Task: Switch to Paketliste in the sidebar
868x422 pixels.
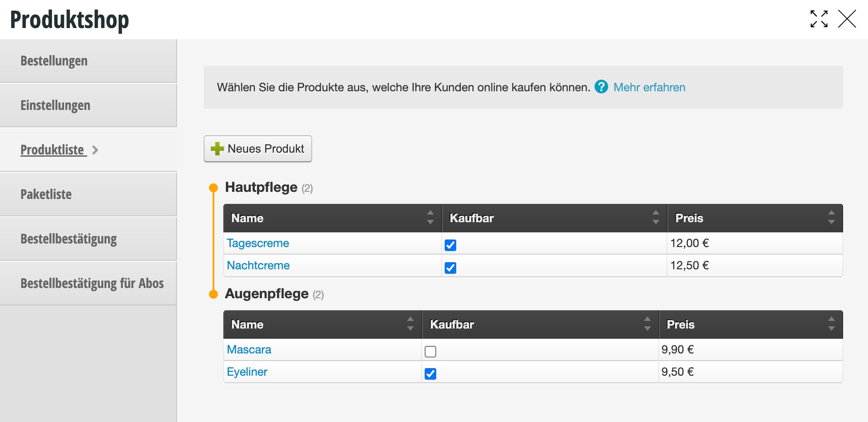Action: click(x=88, y=195)
